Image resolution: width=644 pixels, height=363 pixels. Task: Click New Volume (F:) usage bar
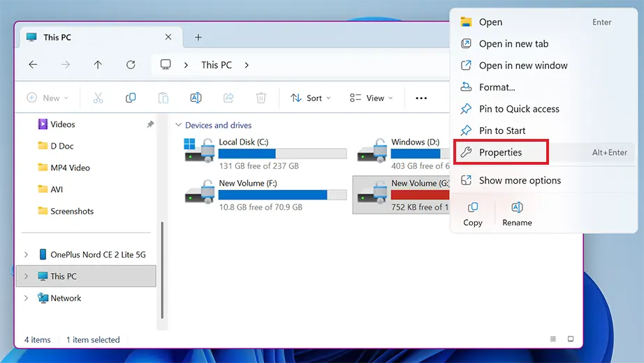(x=283, y=195)
